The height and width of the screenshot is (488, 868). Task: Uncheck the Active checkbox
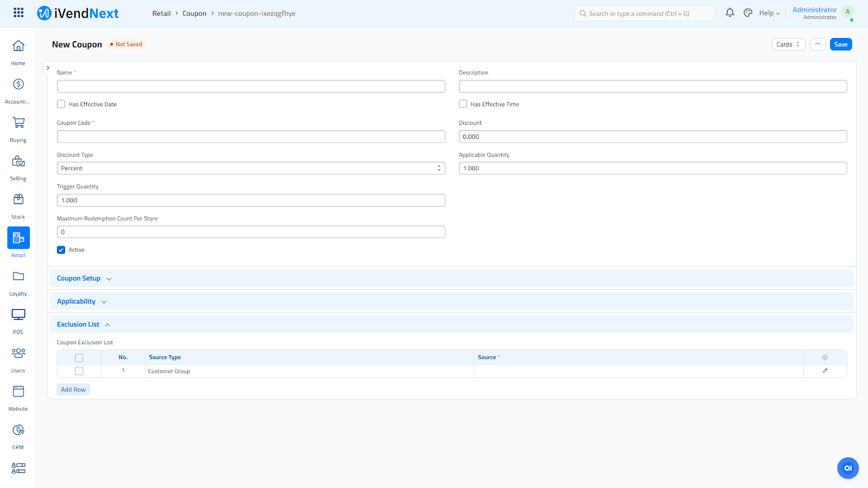tap(61, 250)
